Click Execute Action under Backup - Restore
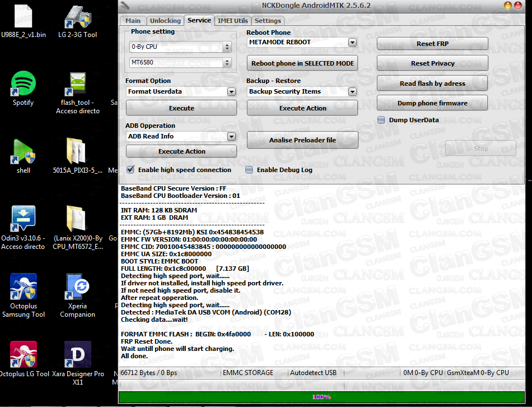The image size is (532, 407). tap(302, 108)
